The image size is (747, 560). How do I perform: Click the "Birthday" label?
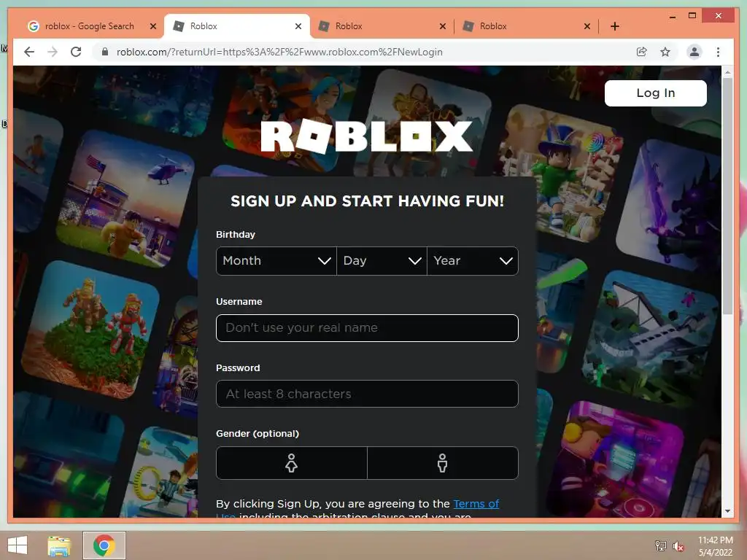pos(236,234)
